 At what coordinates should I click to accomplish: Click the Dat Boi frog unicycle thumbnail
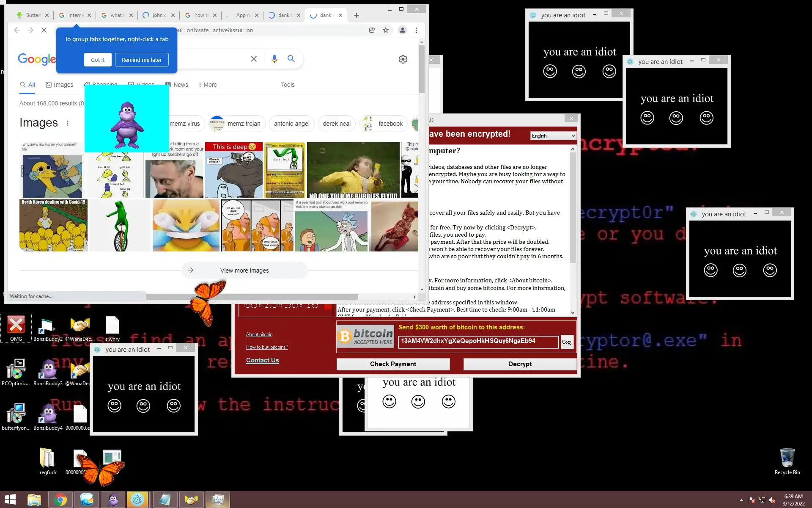[120, 226]
